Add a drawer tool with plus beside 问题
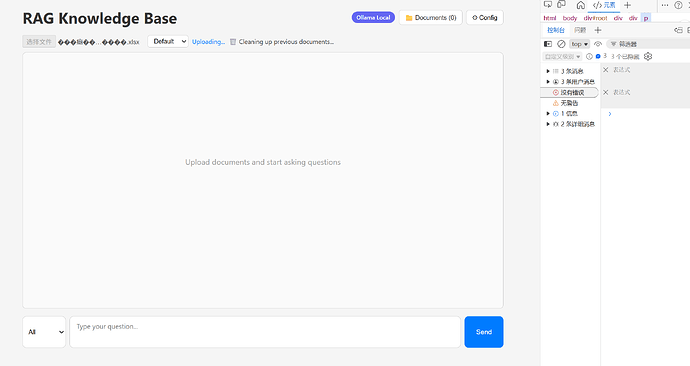This screenshot has width=690, height=366. [x=598, y=30]
